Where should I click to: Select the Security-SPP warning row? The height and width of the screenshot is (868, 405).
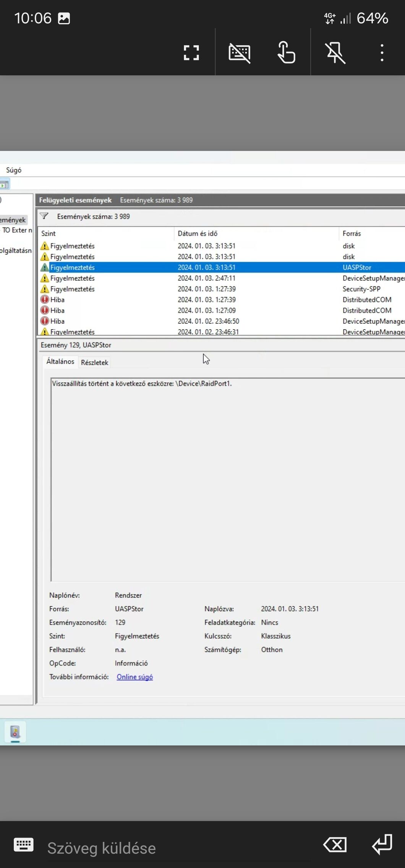[x=222, y=289]
